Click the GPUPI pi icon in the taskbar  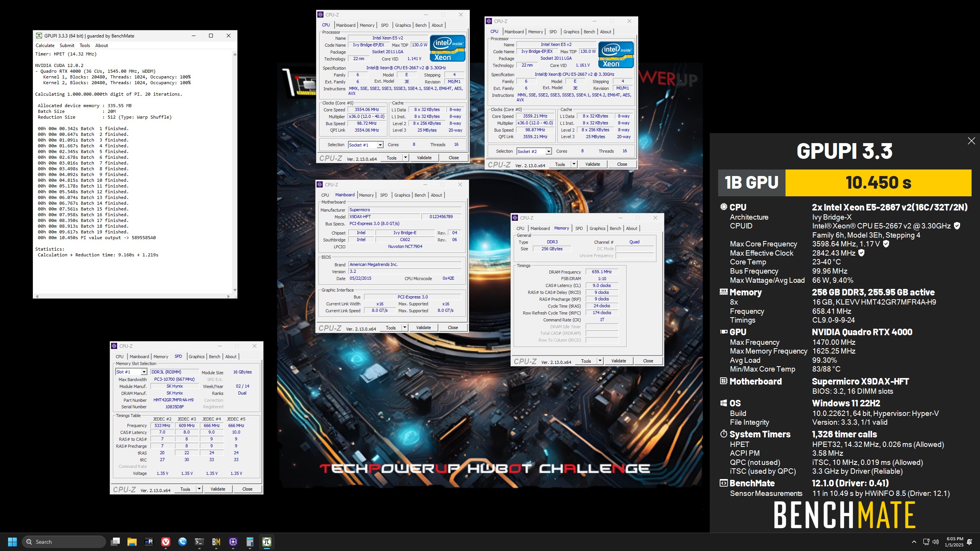tap(267, 542)
